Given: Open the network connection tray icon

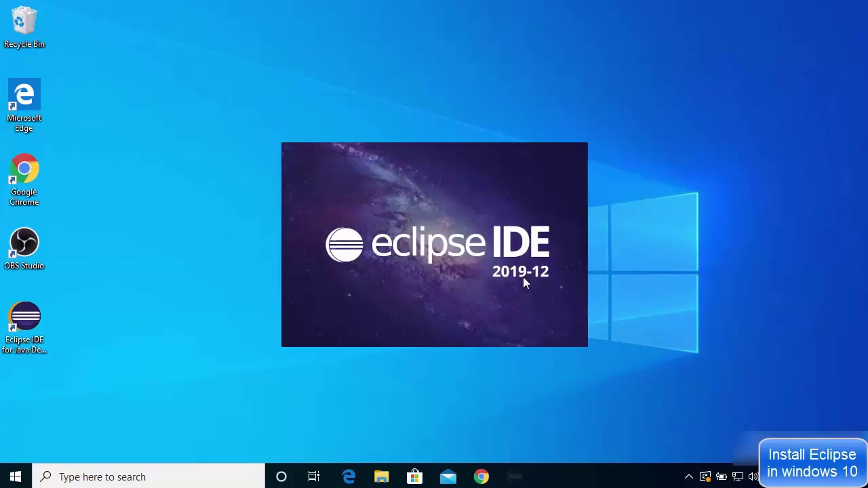Looking at the screenshot, I should click(x=738, y=476).
